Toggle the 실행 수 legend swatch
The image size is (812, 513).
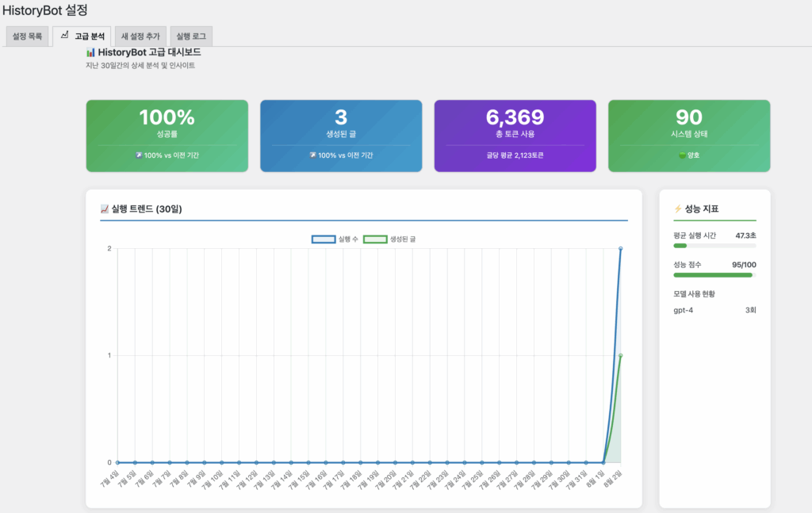pyautogui.click(x=324, y=239)
